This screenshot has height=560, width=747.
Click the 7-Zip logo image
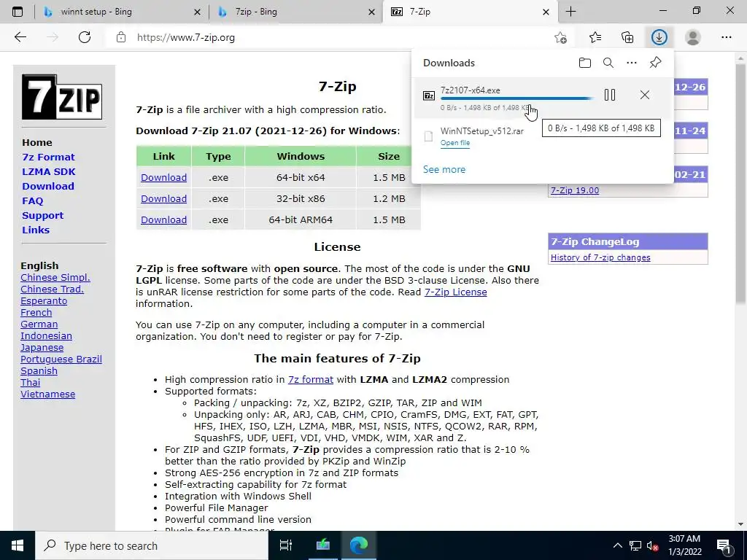click(x=62, y=97)
